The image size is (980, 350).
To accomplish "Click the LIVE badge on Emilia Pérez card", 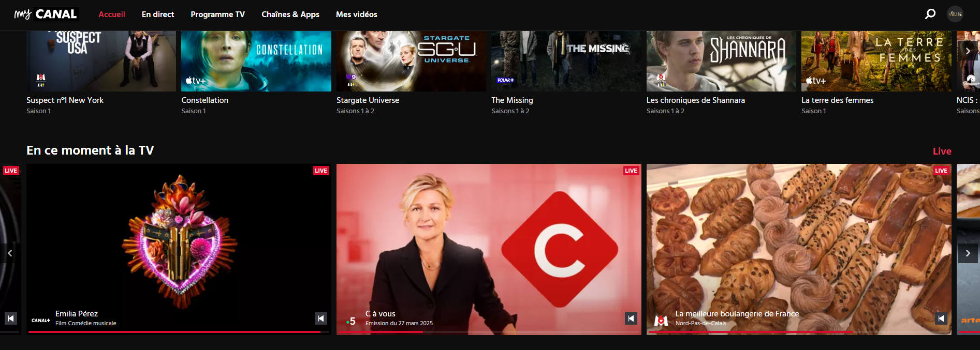I will 321,171.
